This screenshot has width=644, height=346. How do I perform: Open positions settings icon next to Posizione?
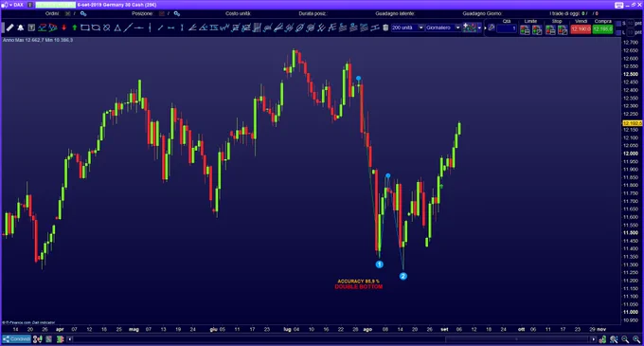[x=177, y=13]
